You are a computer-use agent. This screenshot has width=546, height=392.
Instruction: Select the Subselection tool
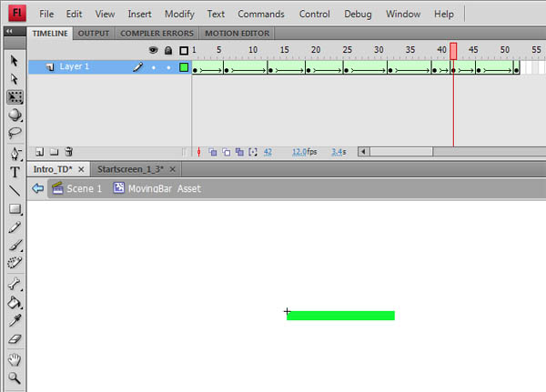pyautogui.click(x=15, y=79)
